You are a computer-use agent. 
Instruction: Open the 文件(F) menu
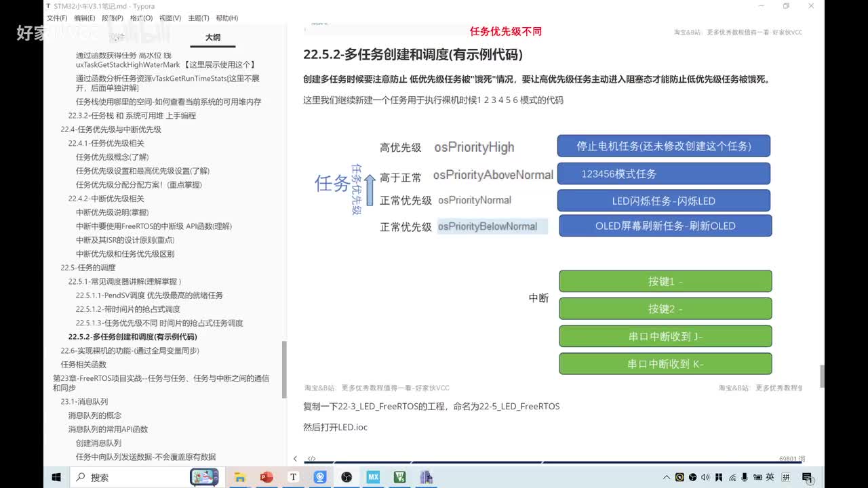57,18
